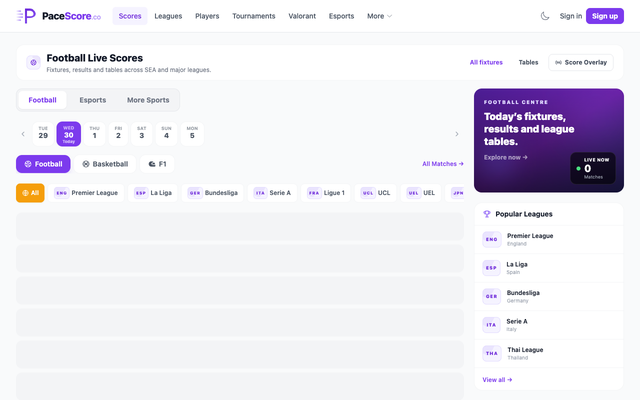Click the Live Now matches counter
The width and height of the screenshot is (640, 400).
coord(593,168)
